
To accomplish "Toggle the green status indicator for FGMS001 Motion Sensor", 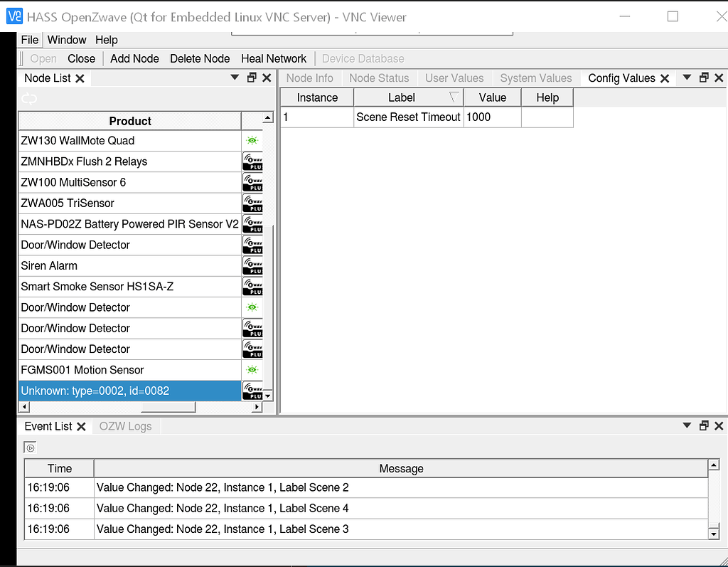I will coord(252,369).
